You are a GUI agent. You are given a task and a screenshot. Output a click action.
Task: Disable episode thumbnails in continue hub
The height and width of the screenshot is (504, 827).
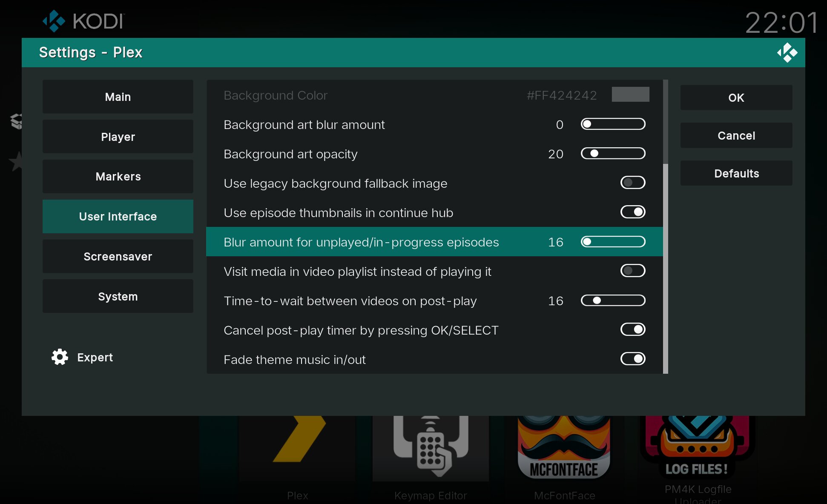click(x=633, y=212)
